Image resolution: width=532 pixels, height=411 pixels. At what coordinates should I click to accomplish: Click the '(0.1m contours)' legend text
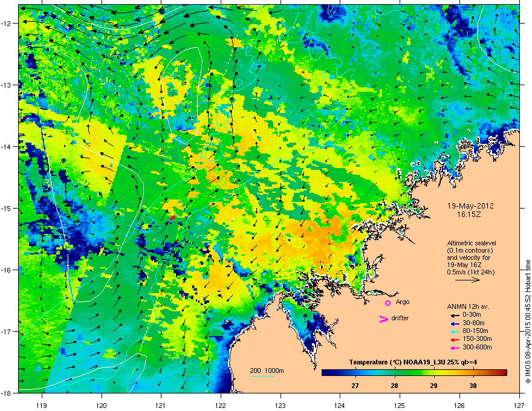click(470, 250)
